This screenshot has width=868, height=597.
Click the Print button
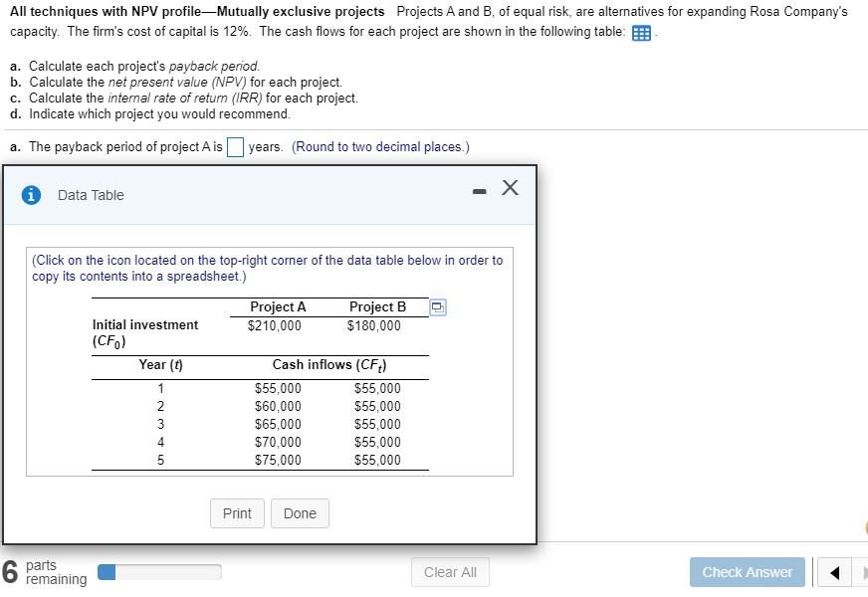(237, 513)
